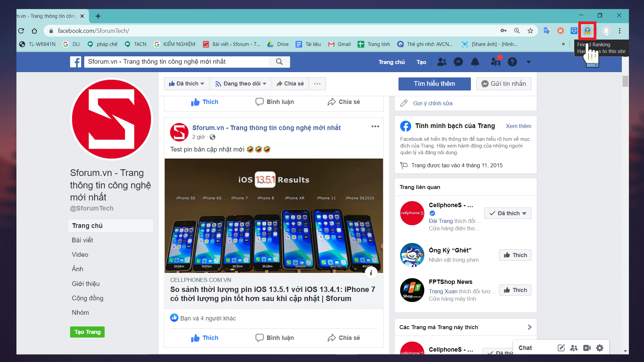Image resolution: width=644 pixels, height=362 pixels.
Task: Open the saved password key icon
Action: click(503, 31)
